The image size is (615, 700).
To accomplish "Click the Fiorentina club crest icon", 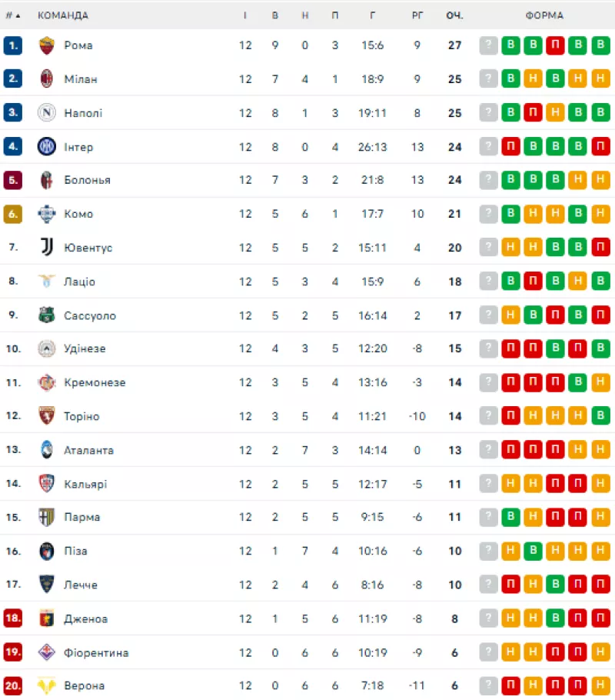I will 46,652.
